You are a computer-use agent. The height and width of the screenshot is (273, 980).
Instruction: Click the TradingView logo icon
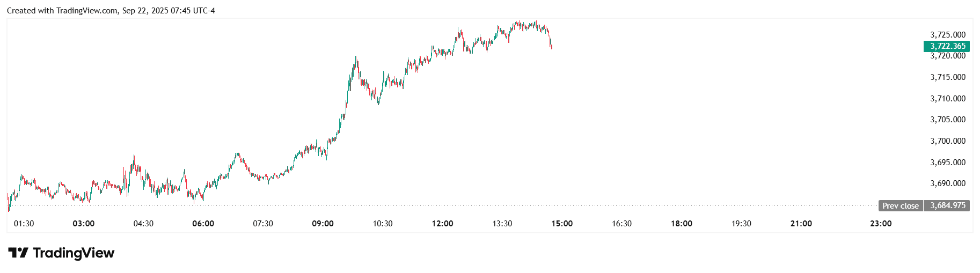pos(18,253)
